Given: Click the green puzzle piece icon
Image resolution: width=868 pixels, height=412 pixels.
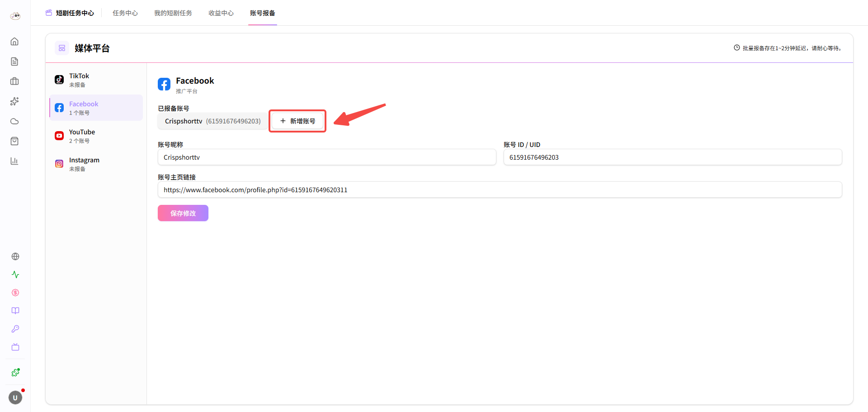Looking at the screenshot, I should pyautogui.click(x=15, y=372).
